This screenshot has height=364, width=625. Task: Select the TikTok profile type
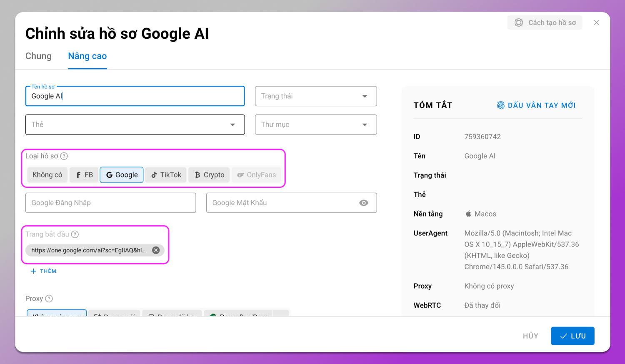[x=166, y=175]
